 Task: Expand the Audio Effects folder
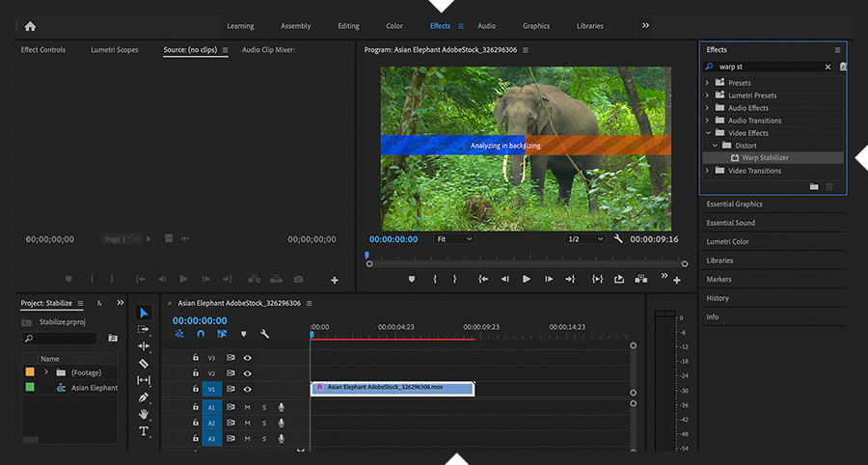point(707,108)
